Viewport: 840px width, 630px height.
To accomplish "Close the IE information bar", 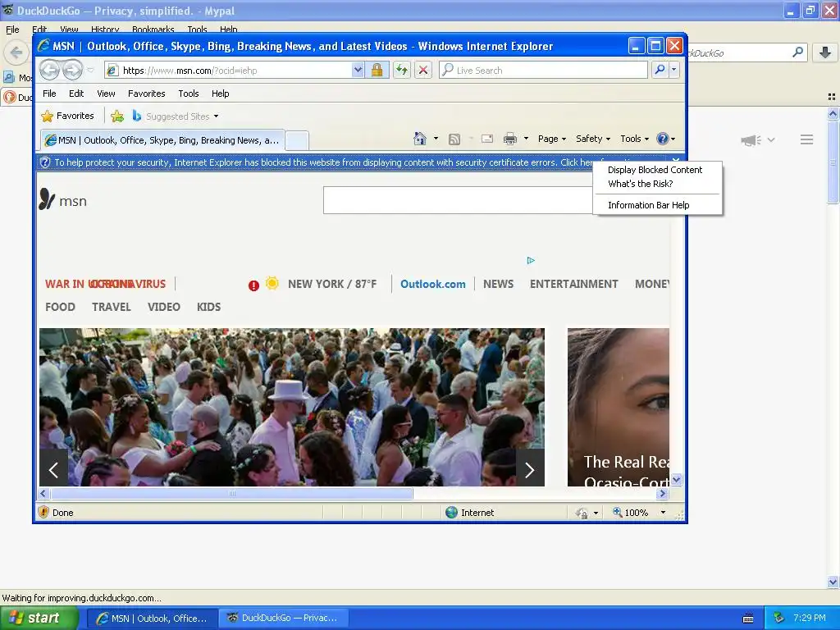I will coord(676,160).
